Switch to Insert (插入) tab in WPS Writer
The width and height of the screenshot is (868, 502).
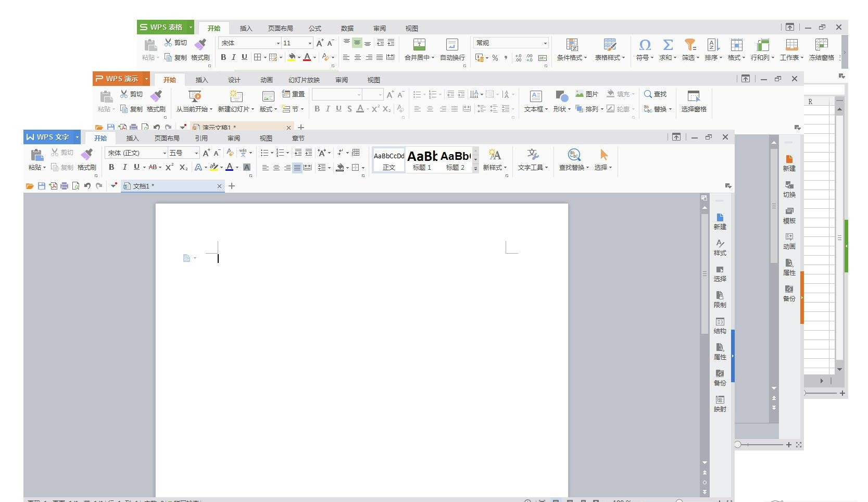click(x=133, y=138)
